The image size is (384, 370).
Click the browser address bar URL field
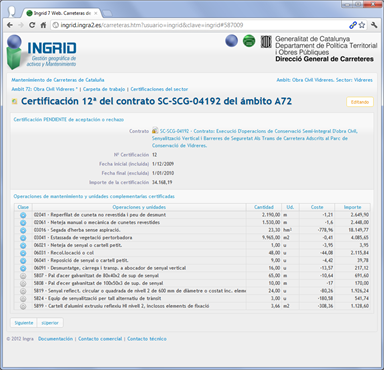point(200,25)
